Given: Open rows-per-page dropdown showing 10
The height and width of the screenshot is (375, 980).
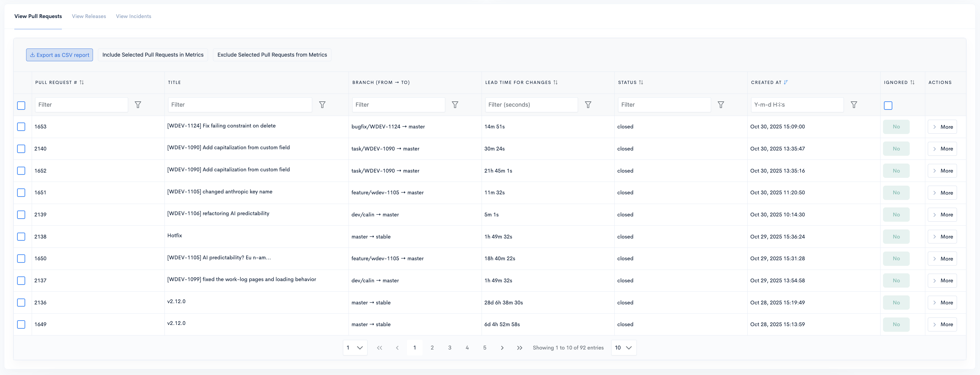Looking at the screenshot, I should click(x=623, y=348).
